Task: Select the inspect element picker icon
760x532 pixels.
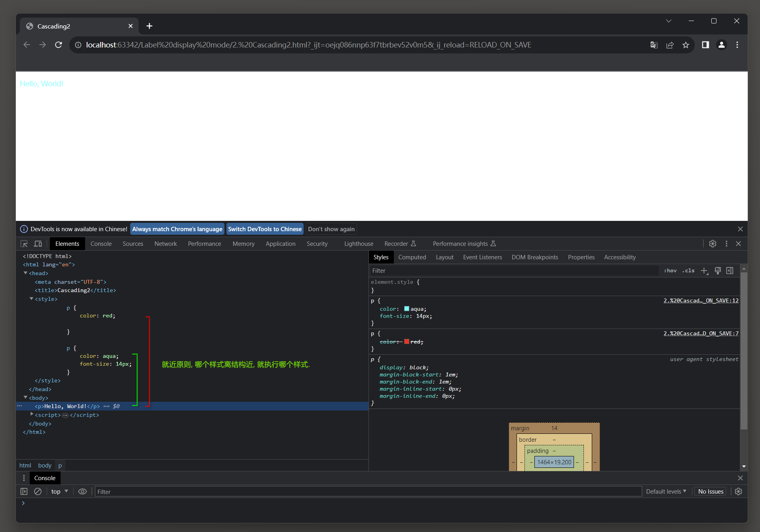Action: (x=24, y=244)
